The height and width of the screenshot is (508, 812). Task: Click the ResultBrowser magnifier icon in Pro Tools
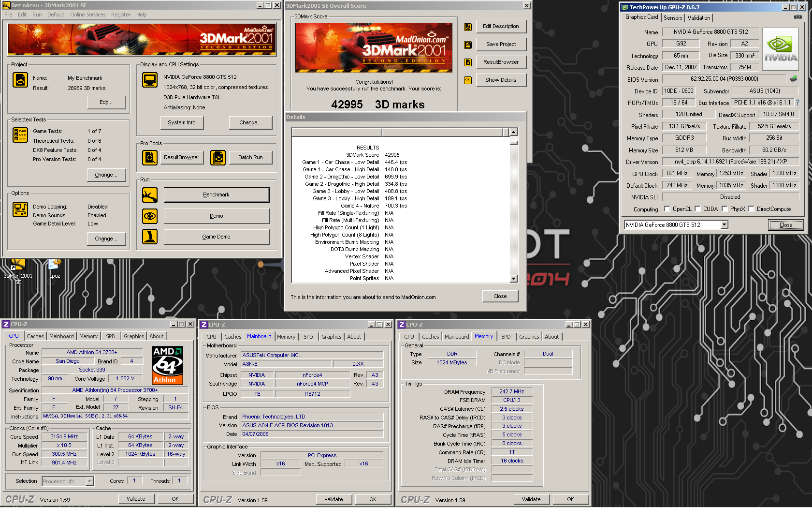150,158
